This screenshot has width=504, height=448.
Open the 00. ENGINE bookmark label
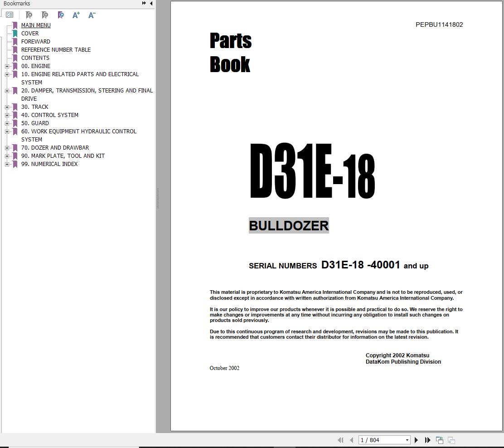tap(36, 66)
